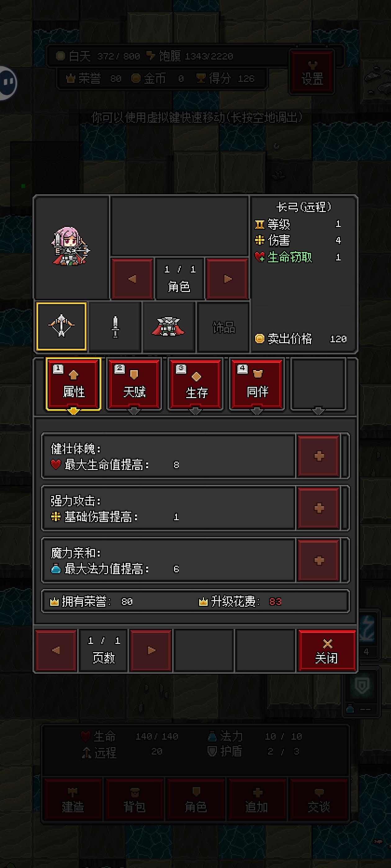Select the sword weapon slot
This screenshot has width=391, height=868.
[115, 326]
